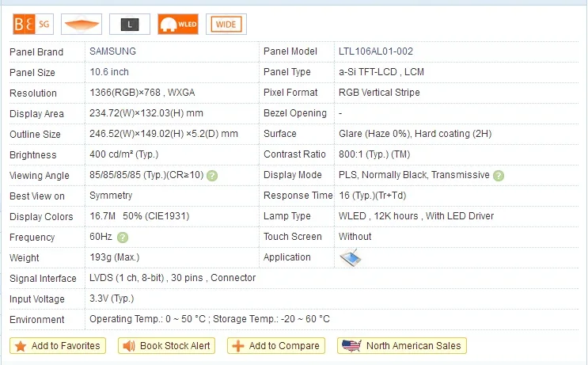Click the 'Application' row label
The width and height of the screenshot is (588, 365).
[x=286, y=257]
